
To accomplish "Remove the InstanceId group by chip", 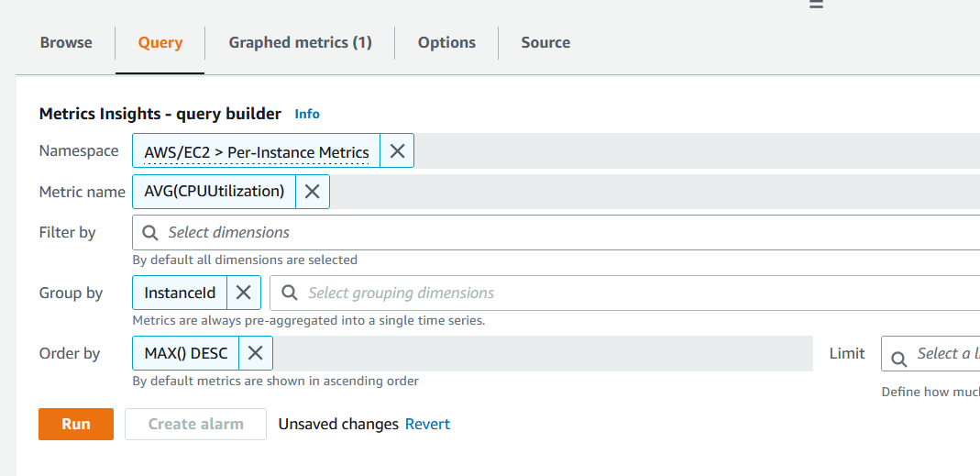I will tap(243, 293).
